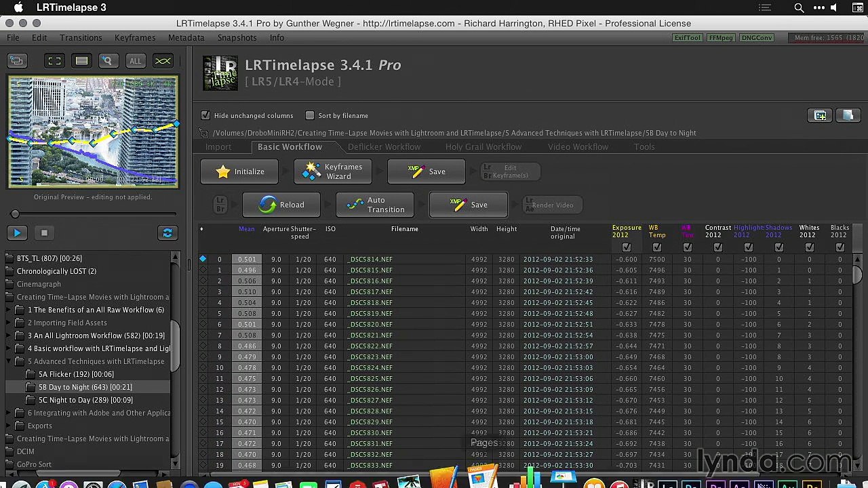Click the folder tree vertical scrollbar
Screen dimensions: 868x488
[x=175, y=346]
